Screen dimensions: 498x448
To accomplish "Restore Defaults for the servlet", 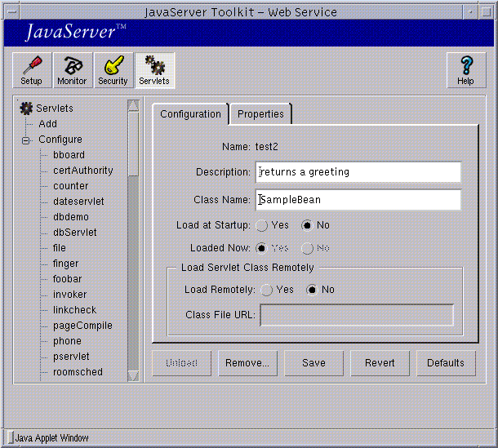I will [x=446, y=363].
